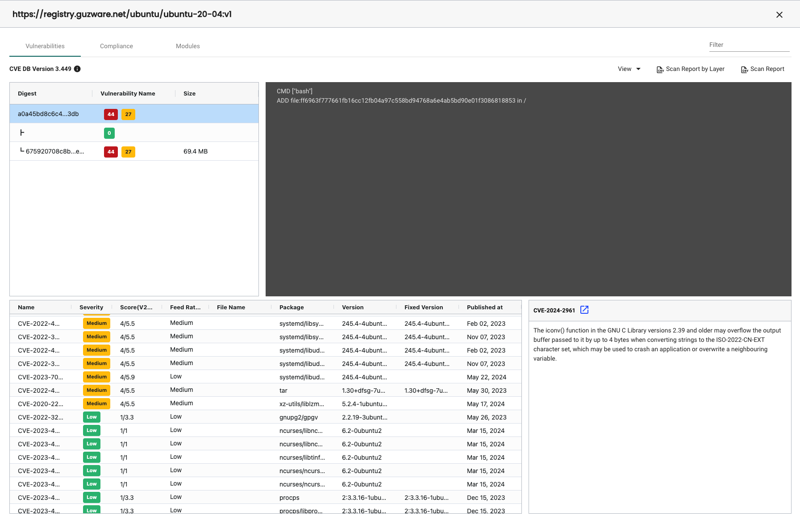This screenshot has width=800, height=532.
Task: Switch to the Vulnerabilities tab
Action: 45,46
